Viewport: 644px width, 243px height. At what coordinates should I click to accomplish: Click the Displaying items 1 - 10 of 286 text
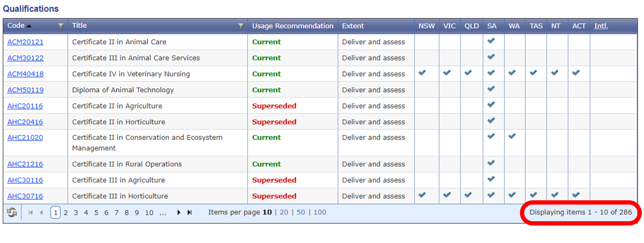tap(581, 212)
